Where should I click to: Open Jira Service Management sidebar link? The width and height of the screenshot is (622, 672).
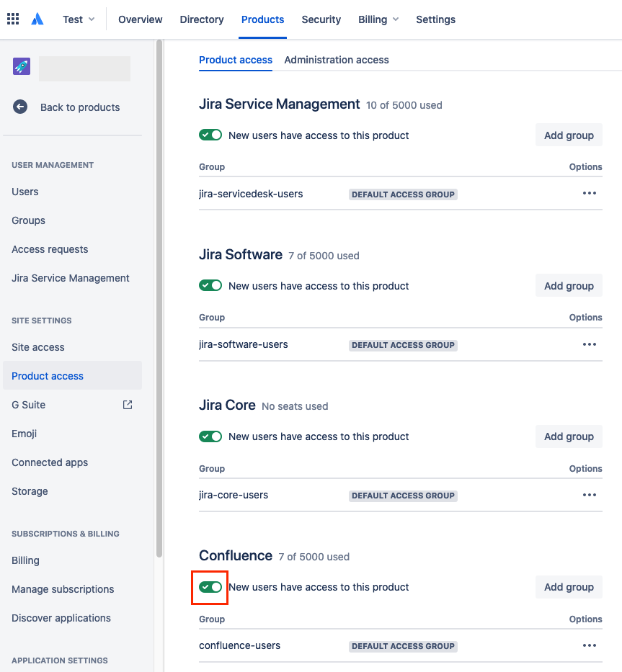click(x=71, y=278)
